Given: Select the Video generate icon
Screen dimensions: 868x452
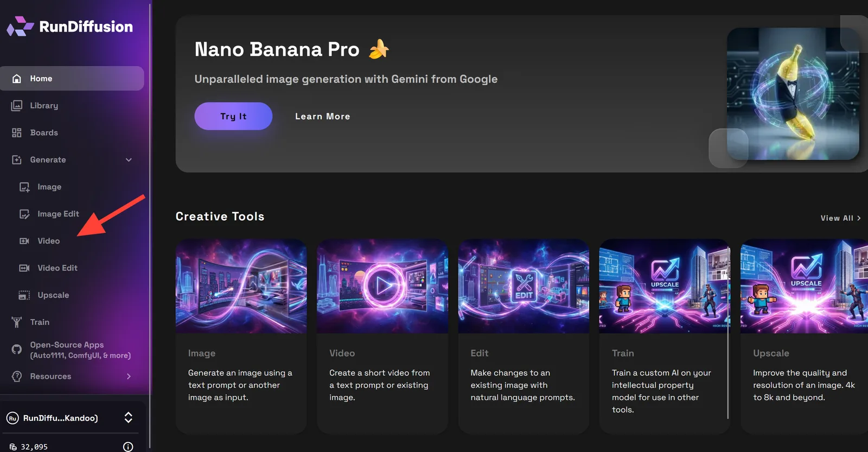Looking at the screenshot, I should (x=24, y=241).
